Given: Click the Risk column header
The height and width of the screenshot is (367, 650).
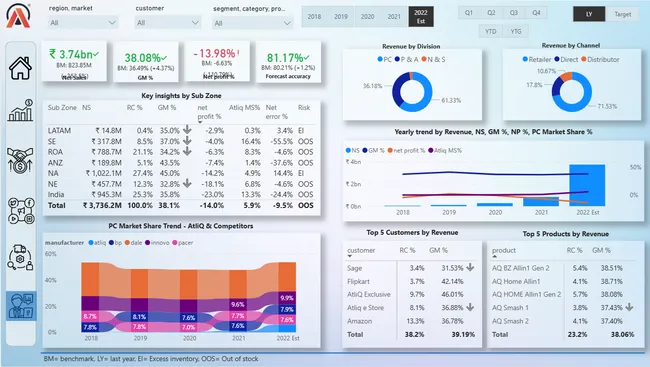Looking at the screenshot, I should 304,107.
